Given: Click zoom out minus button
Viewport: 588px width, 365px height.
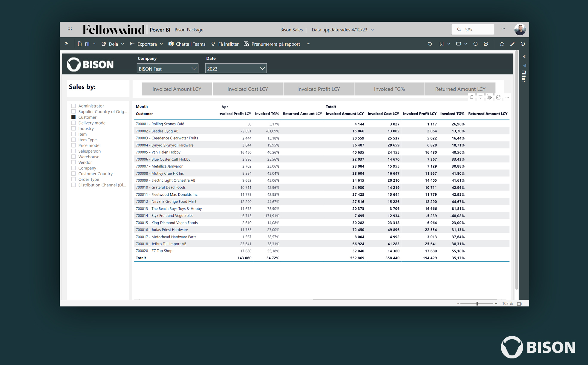Looking at the screenshot, I should pyautogui.click(x=458, y=303).
